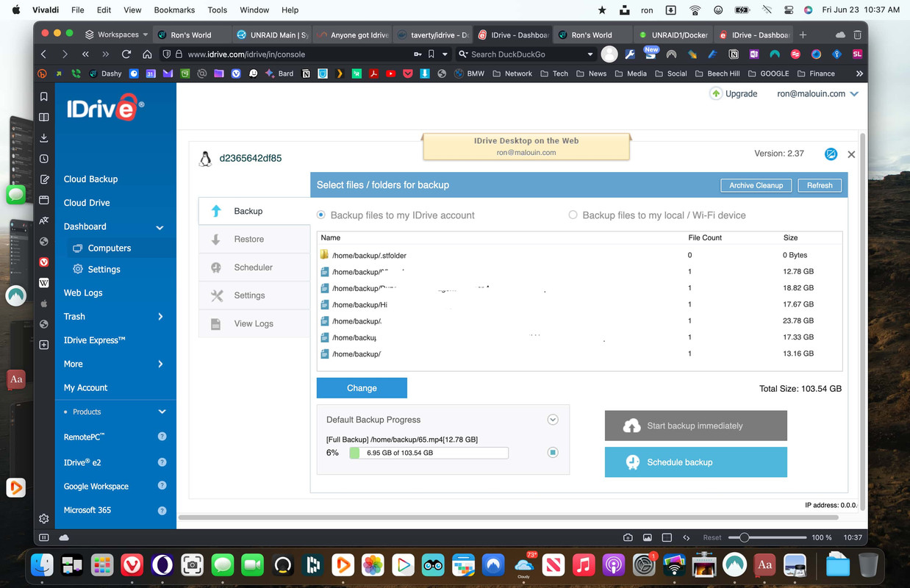Open Vivaldi Bookmarks panel icon
910x588 pixels.
tap(44, 96)
